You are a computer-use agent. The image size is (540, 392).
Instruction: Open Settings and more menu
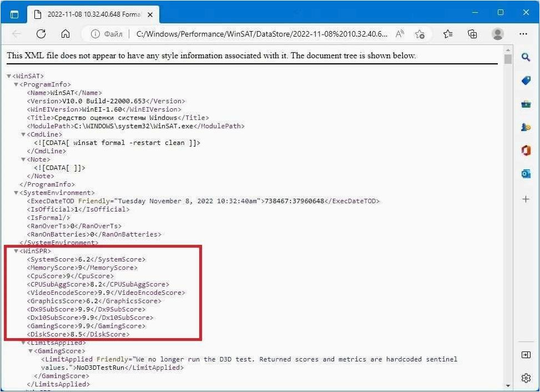pos(523,34)
